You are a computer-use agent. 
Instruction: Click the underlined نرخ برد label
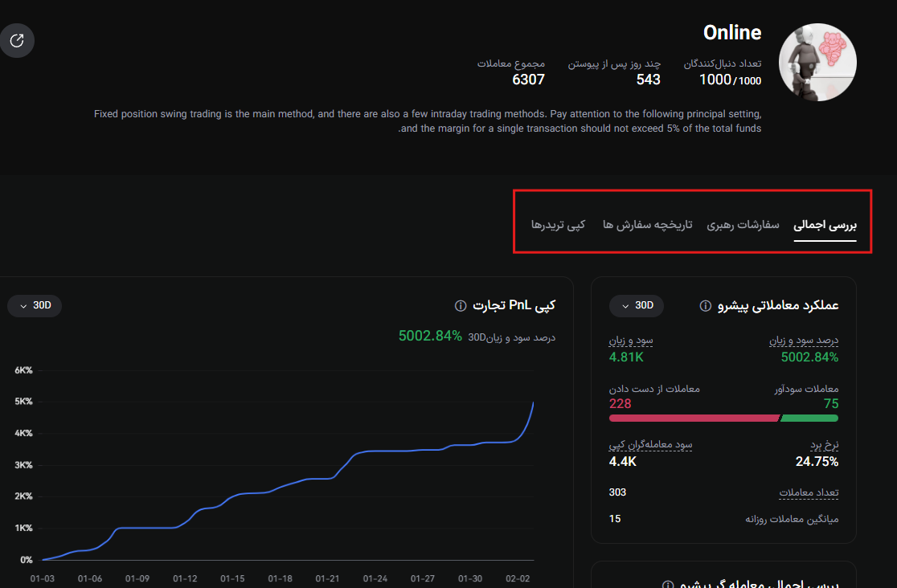tap(824, 444)
